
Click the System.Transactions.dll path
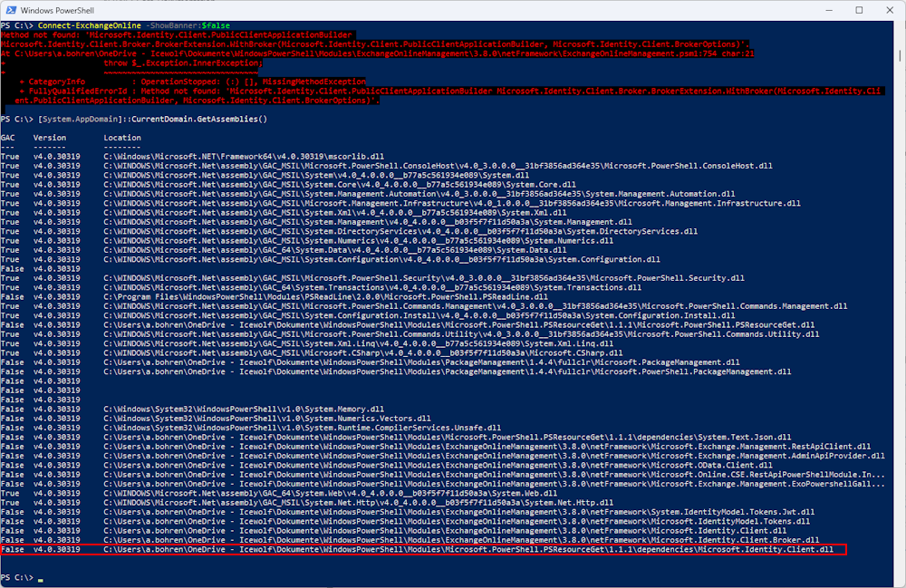click(372, 287)
